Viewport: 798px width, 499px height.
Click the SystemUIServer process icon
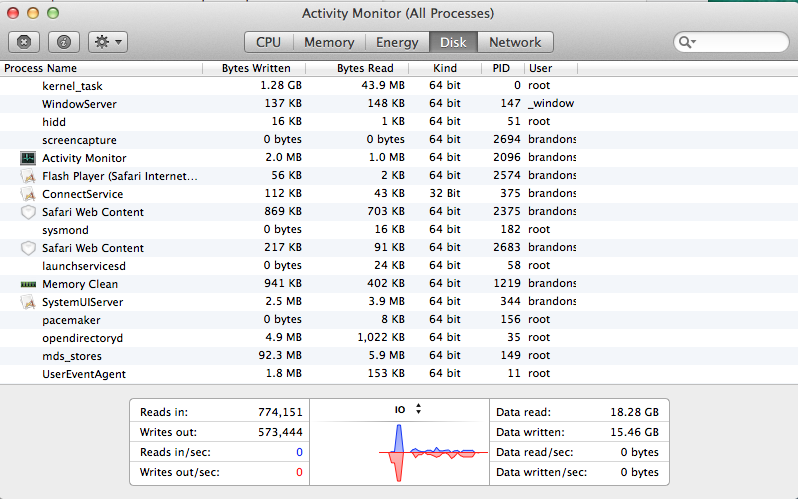pyautogui.click(x=28, y=302)
